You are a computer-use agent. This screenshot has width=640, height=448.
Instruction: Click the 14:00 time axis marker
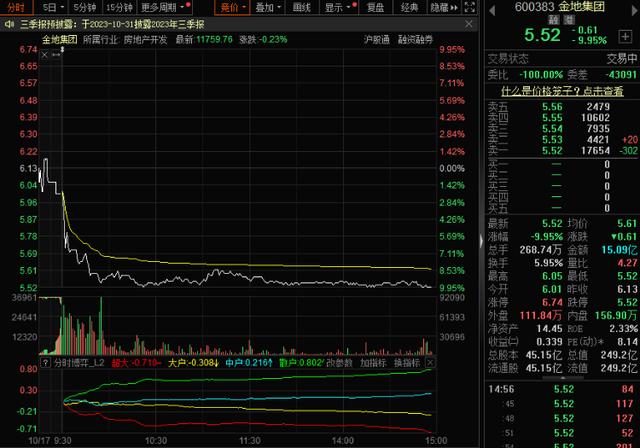click(x=342, y=441)
